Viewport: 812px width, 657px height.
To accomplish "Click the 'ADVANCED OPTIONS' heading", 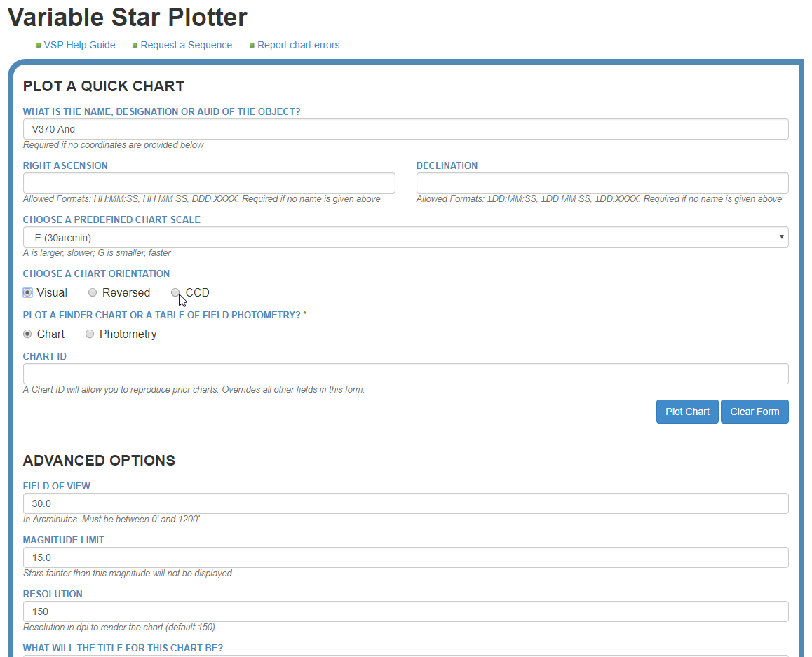I will click(x=99, y=460).
